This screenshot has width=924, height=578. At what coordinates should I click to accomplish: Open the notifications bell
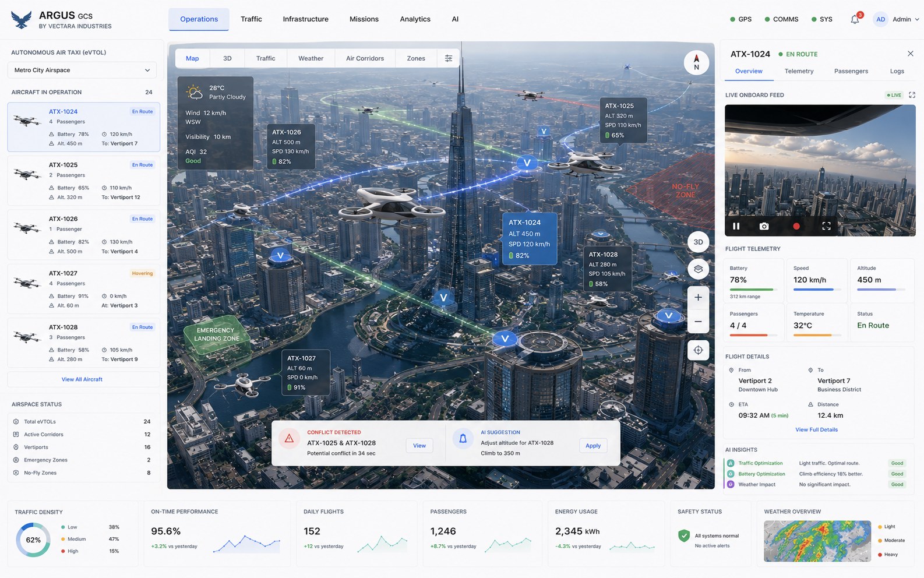point(855,19)
